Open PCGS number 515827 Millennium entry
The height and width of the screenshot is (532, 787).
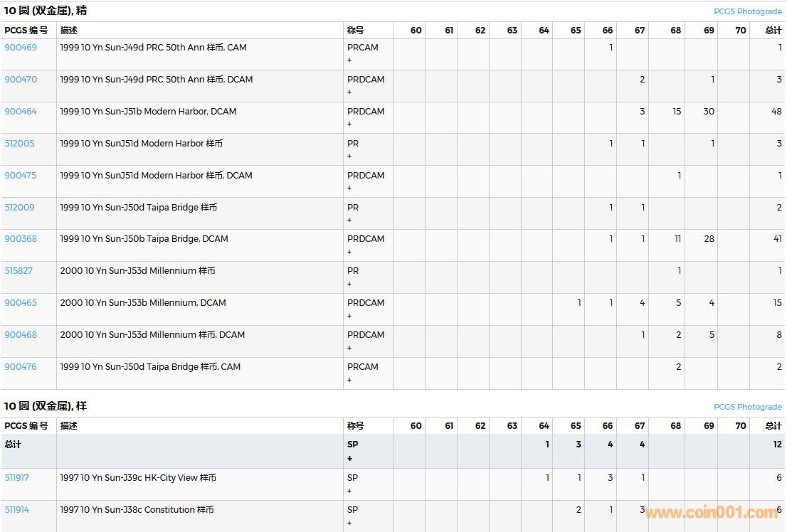(x=19, y=271)
